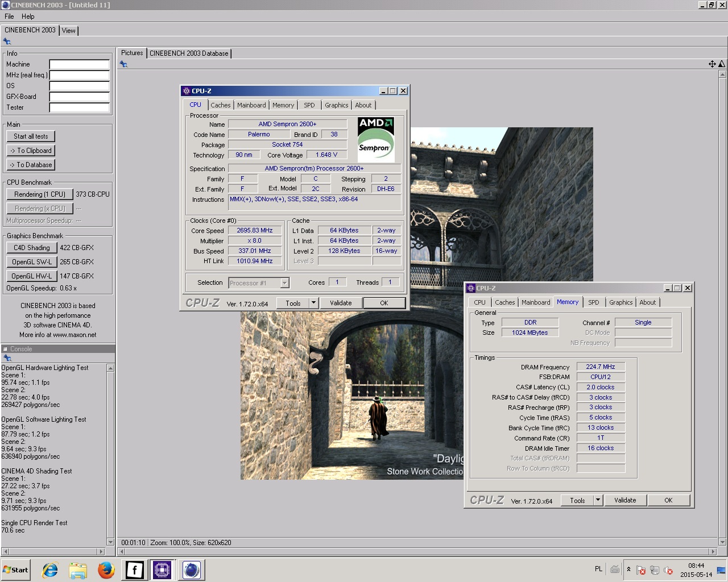Click the MHz (real freq.) input field
Image resolution: width=728 pixels, height=582 pixels.
tap(79, 75)
